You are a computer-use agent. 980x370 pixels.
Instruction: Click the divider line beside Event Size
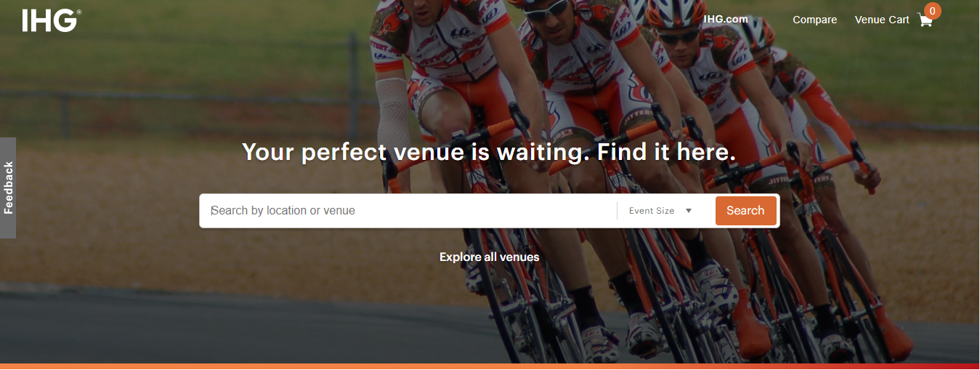617,211
